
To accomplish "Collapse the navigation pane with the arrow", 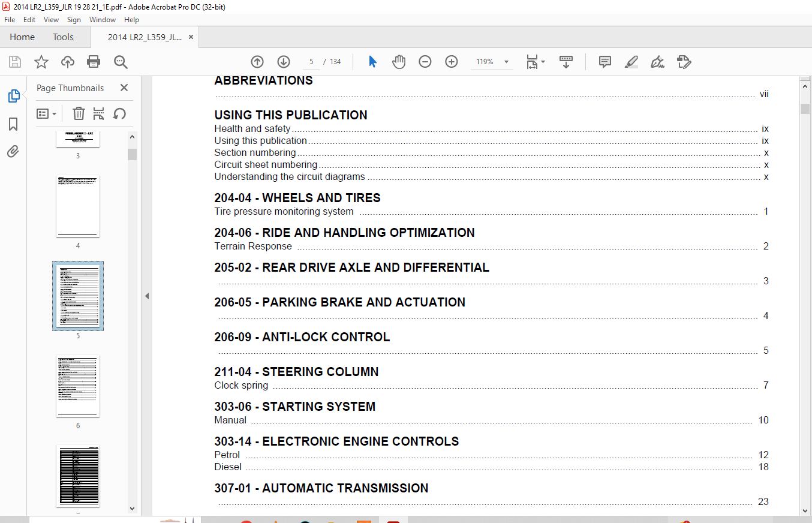I will [147, 296].
